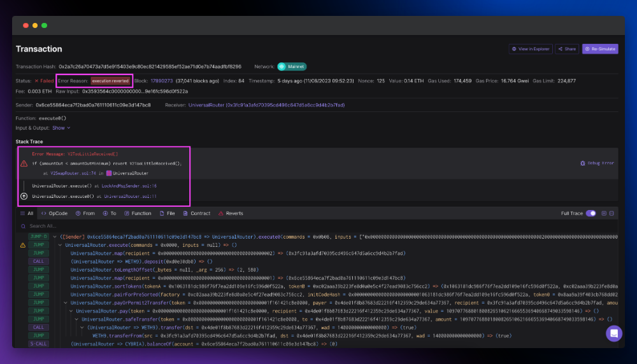The width and height of the screenshot is (637, 364).
Task: Share this transaction
Action: (x=566, y=49)
